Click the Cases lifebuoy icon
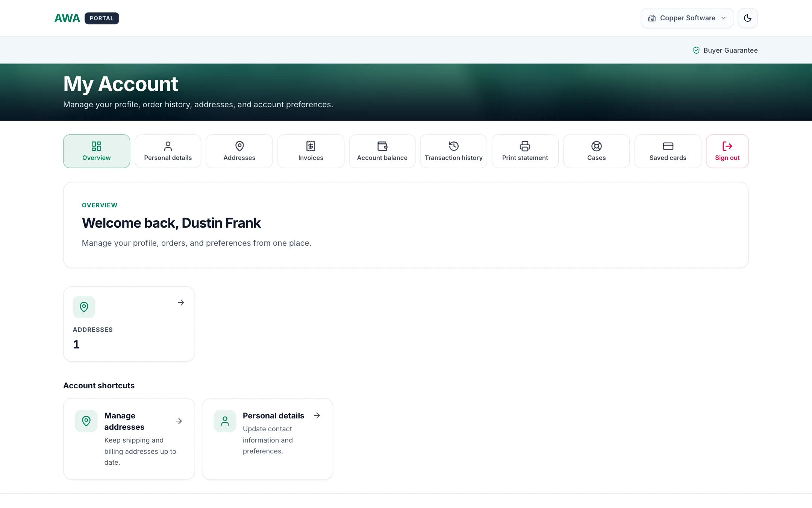The image size is (812, 508). [597, 146]
